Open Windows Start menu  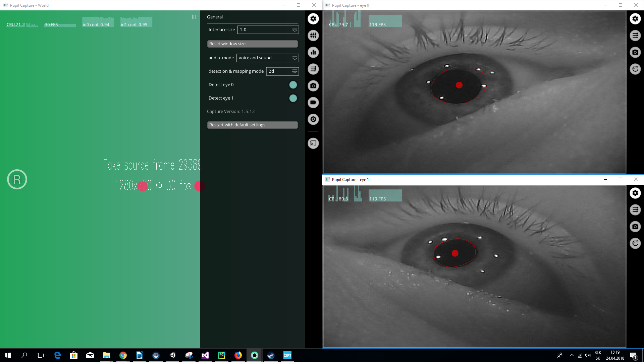(x=8, y=355)
